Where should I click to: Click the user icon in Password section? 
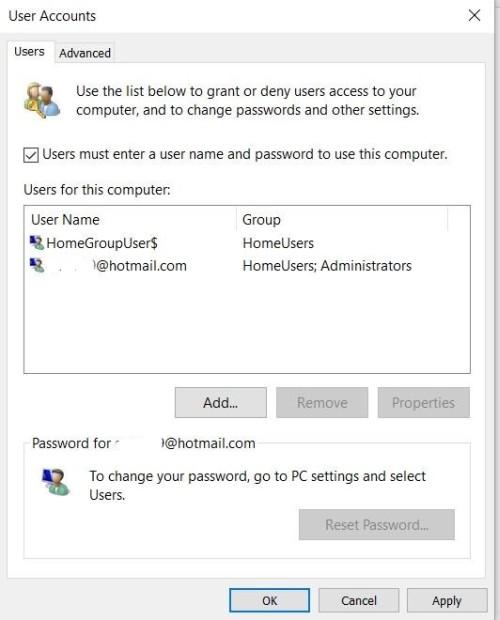pyautogui.click(x=56, y=482)
